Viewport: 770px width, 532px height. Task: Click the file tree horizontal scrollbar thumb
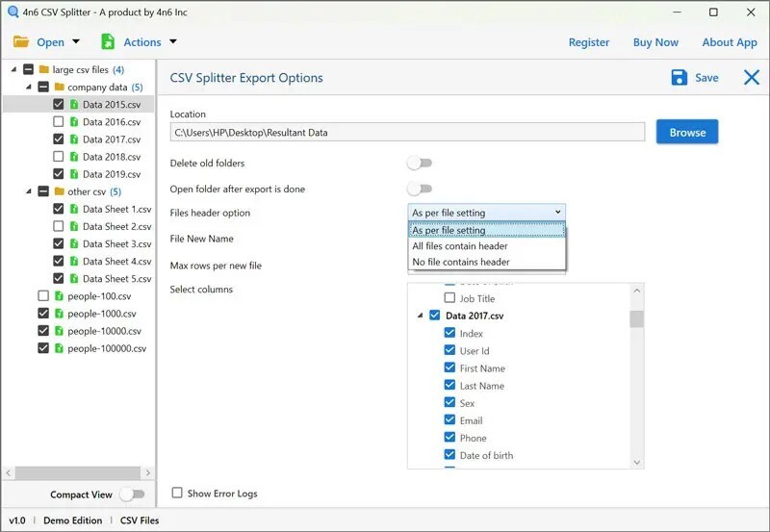point(78,473)
